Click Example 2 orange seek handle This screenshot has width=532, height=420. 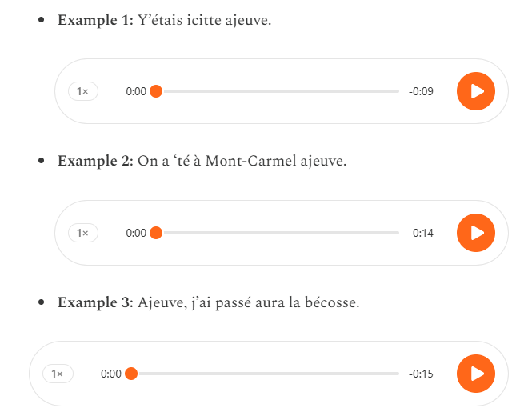pyautogui.click(x=156, y=233)
